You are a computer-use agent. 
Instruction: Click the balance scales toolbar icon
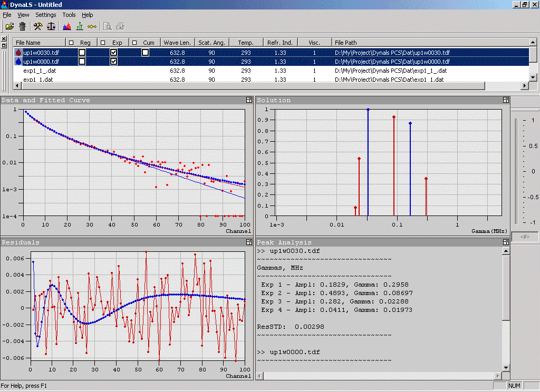pyautogui.click(x=51, y=26)
